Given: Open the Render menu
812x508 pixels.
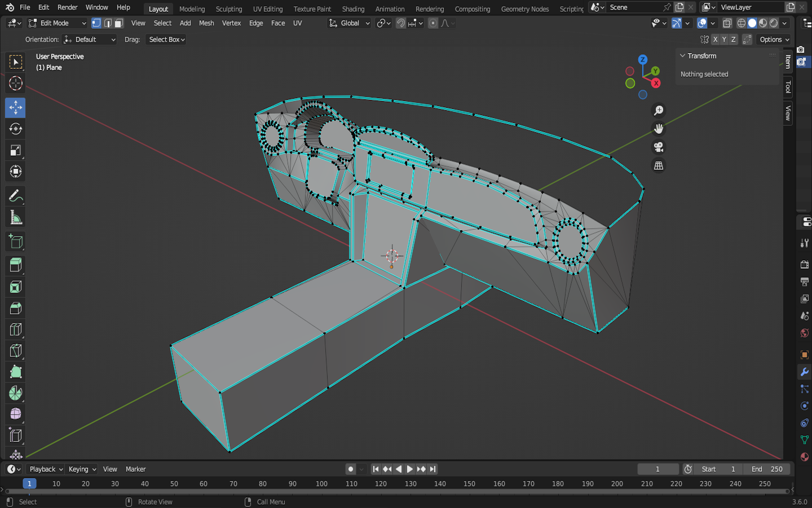Looking at the screenshot, I should coord(67,7).
